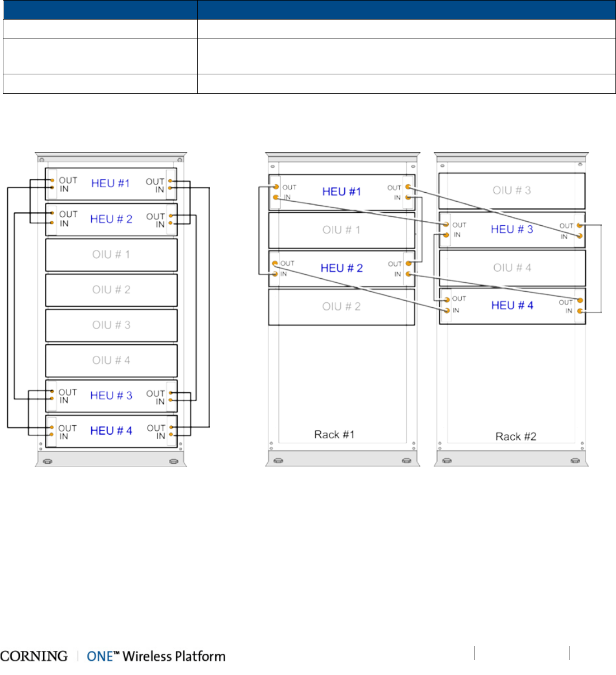The height and width of the screenshot is (675, 616).
Task: Click the HEU # 4 label in single rack
Action: click(111, 431)
